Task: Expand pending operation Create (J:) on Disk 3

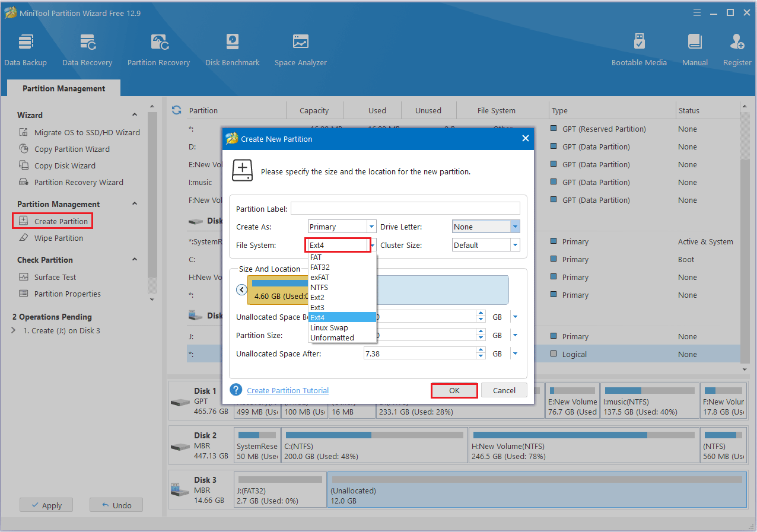Action: (x=14, y=330)
